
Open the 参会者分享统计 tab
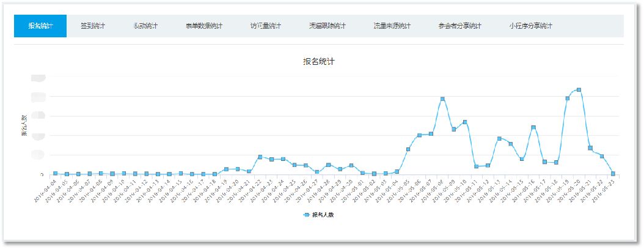[x=459, y=26]
